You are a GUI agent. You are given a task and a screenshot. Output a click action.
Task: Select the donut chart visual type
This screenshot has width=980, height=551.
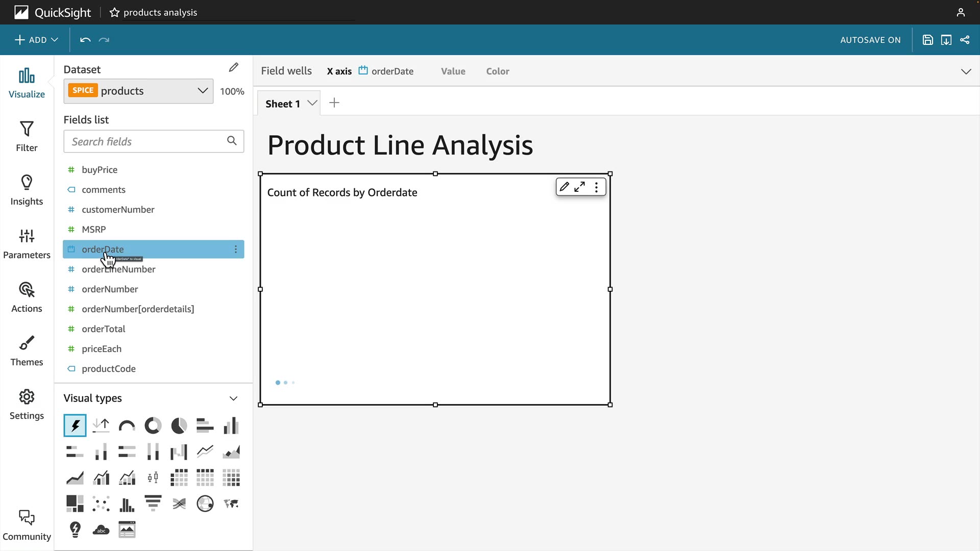tap(153, 425)
